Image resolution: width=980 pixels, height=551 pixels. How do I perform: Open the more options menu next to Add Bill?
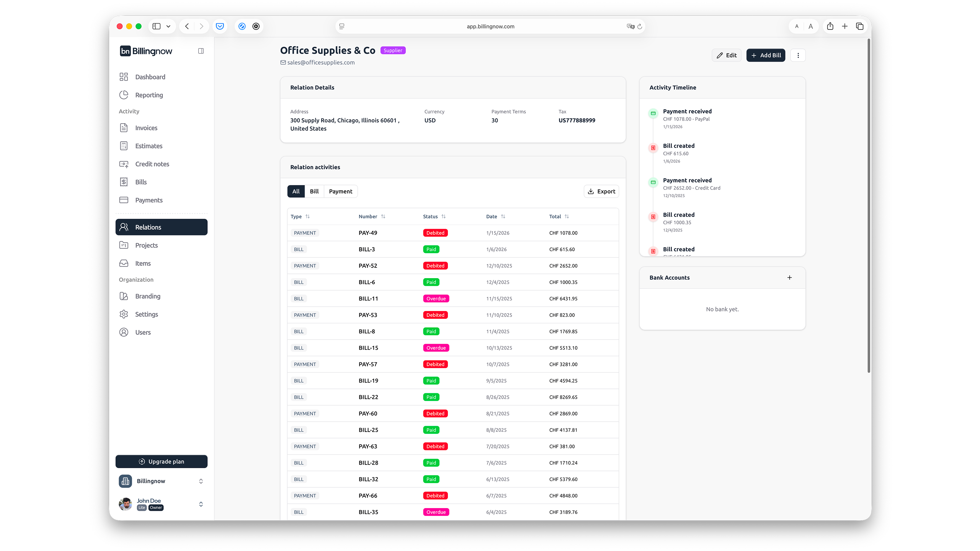tap(798, 55)
